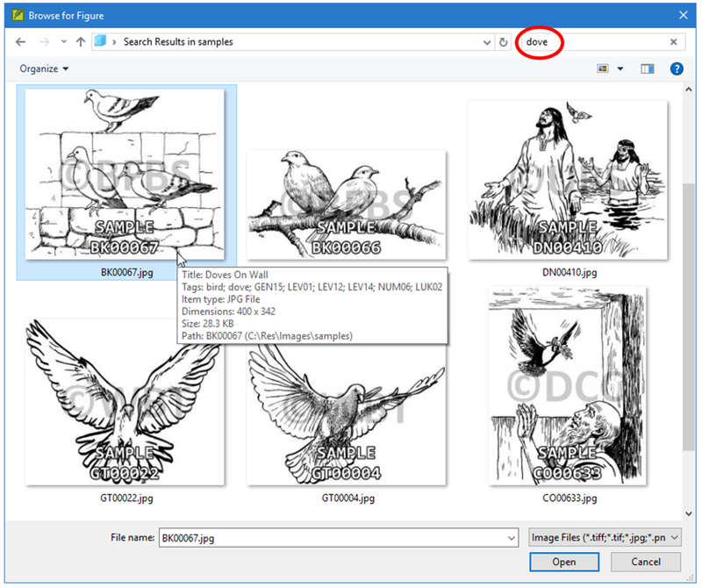Click the Cancel button
The width and height of the screenshot is (702, 588).
pos(644,562)
